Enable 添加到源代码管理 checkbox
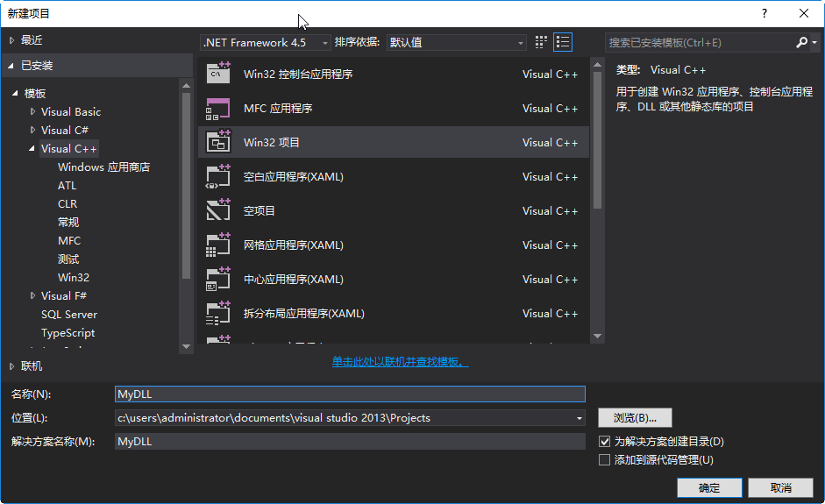This screenshot has height=504, width=825. point(605,460)
